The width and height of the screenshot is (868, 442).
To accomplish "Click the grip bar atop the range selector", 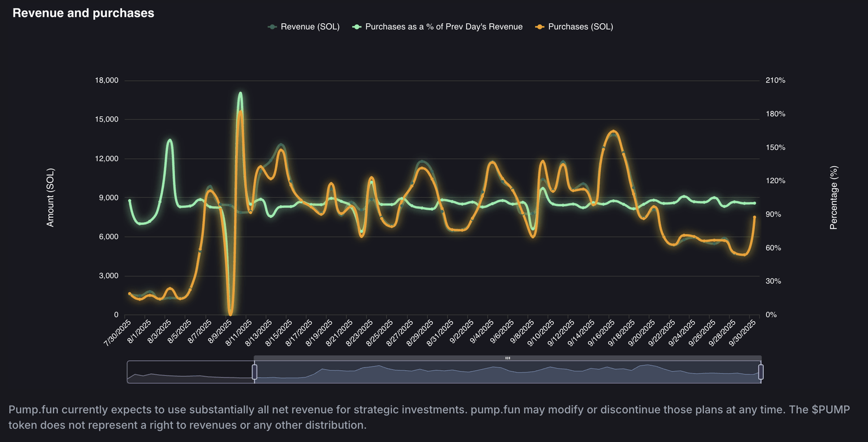I will coord(507,358).
